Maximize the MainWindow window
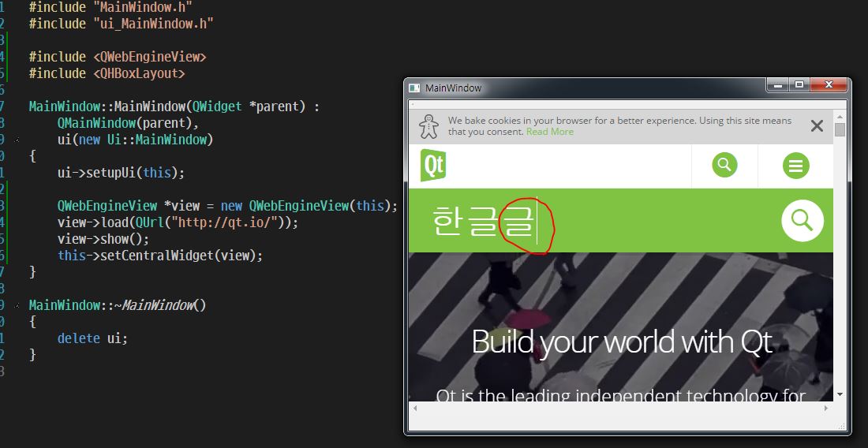 [799, 84]
